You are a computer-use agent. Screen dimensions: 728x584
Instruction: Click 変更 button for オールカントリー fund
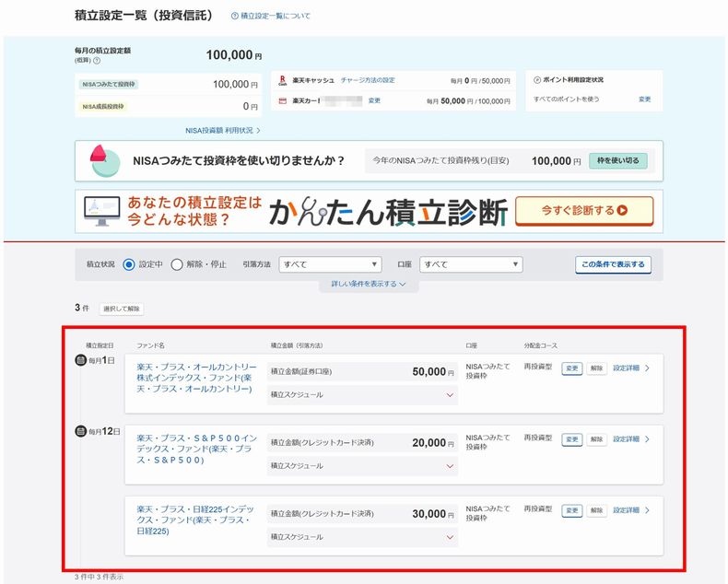[x=572, y=368]
